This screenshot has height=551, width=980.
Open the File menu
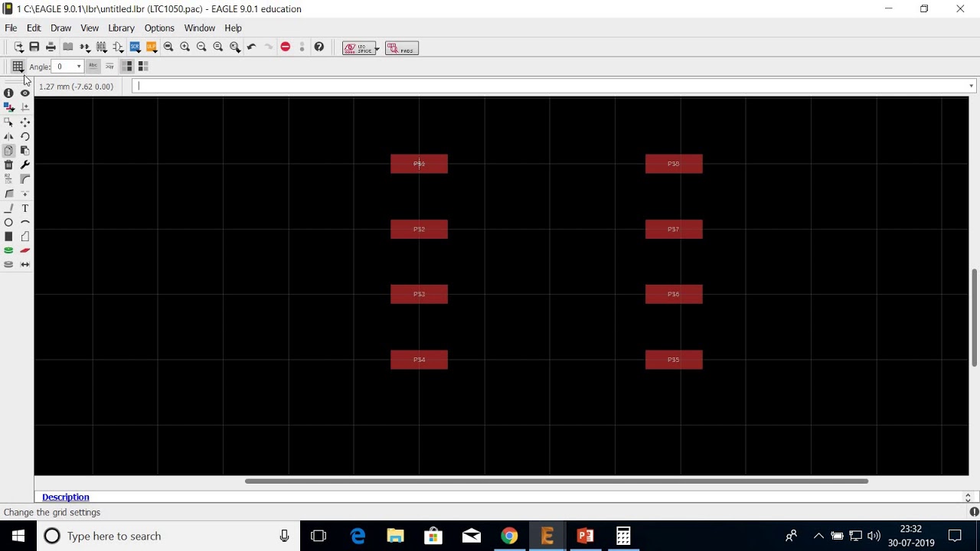pos(11,28)
